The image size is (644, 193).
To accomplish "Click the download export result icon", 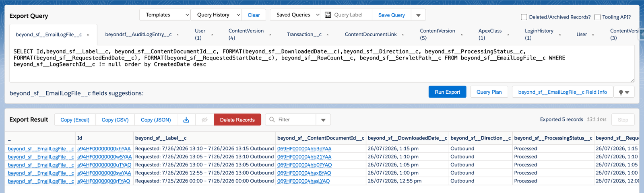I will pyautogui.click(x=186, y=120).
